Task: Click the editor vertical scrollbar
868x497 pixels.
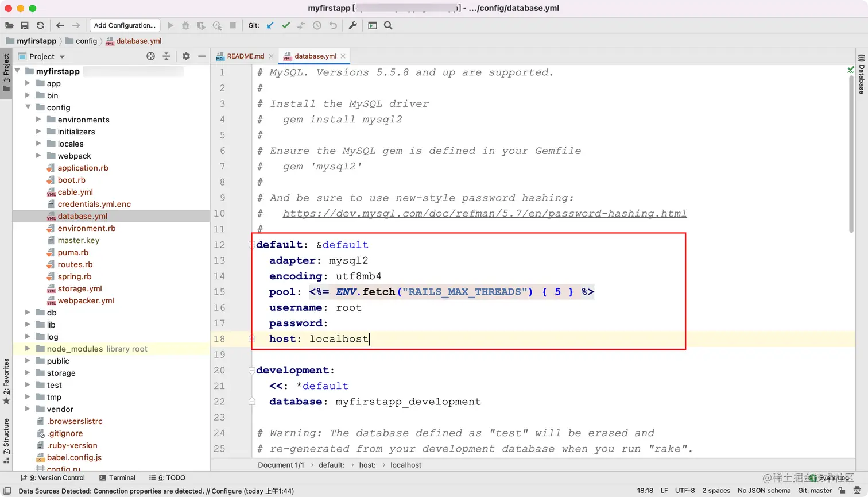Action: [851, 154]
